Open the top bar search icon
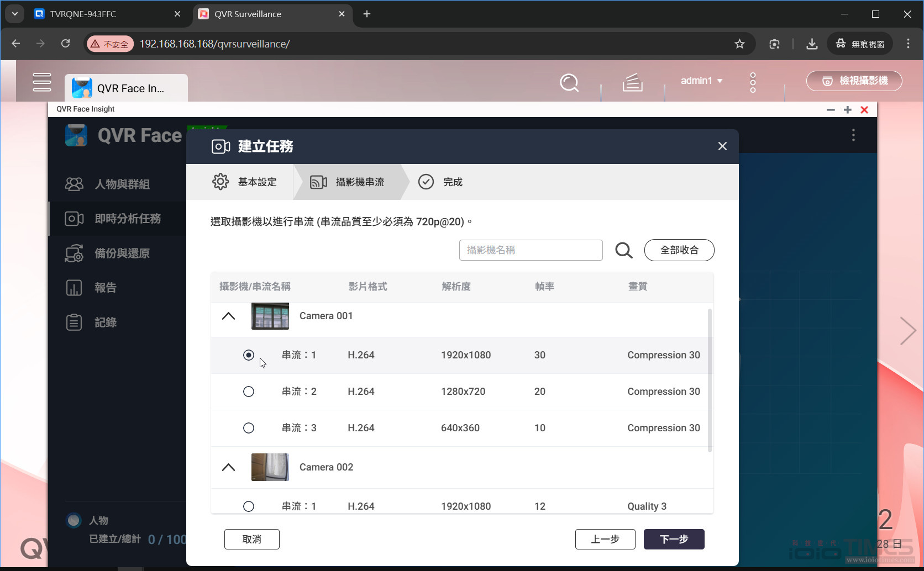 [569, 83]
